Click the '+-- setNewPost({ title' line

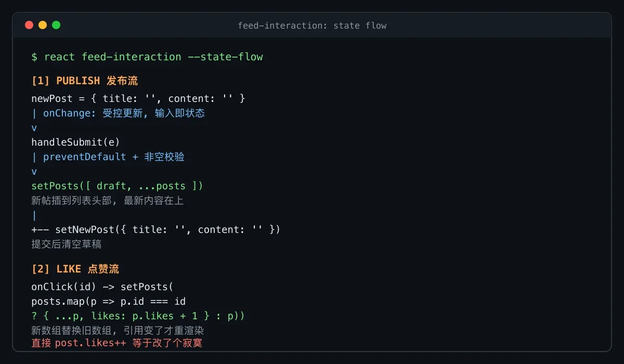pyautogui.click(x=156, y=229)
